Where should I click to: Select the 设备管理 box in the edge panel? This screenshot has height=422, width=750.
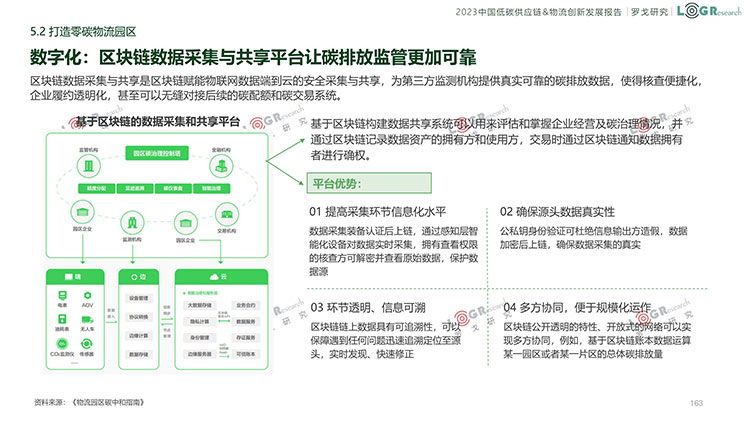point(138,298)
